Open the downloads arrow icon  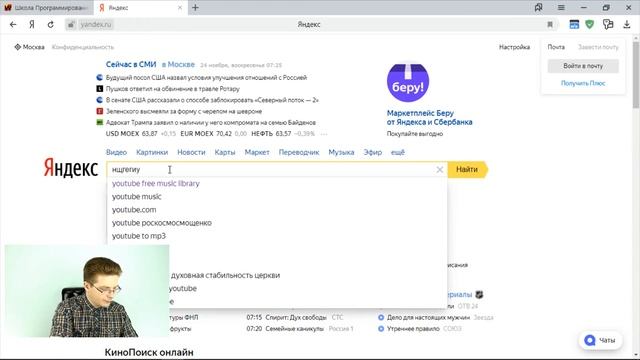coord(627,24)
